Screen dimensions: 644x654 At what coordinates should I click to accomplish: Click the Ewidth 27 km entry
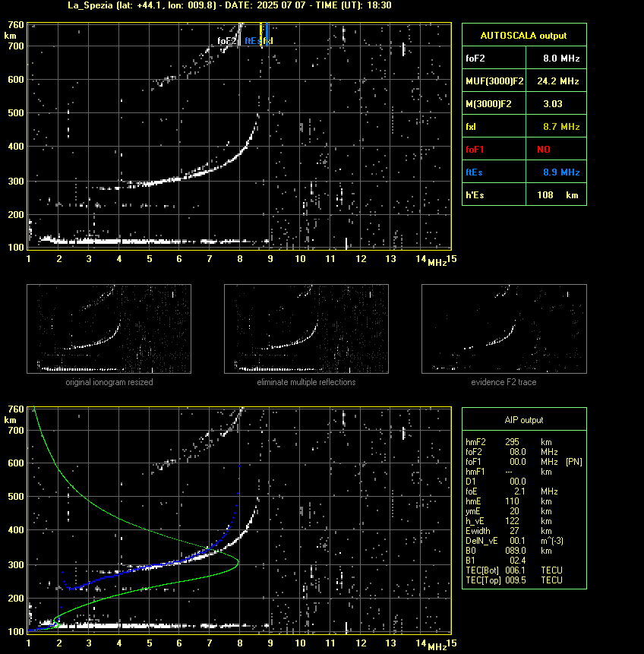pyautogui.click(x=509, y=532)
